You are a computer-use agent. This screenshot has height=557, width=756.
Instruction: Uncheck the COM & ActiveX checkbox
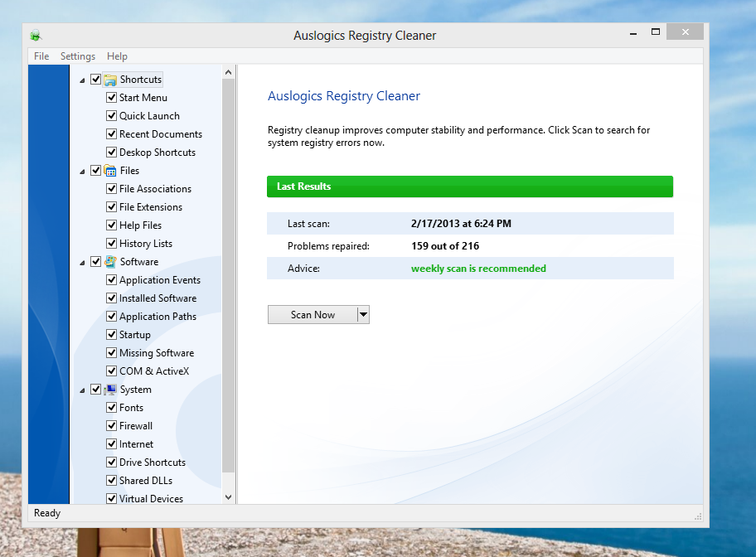coord(111,371)
